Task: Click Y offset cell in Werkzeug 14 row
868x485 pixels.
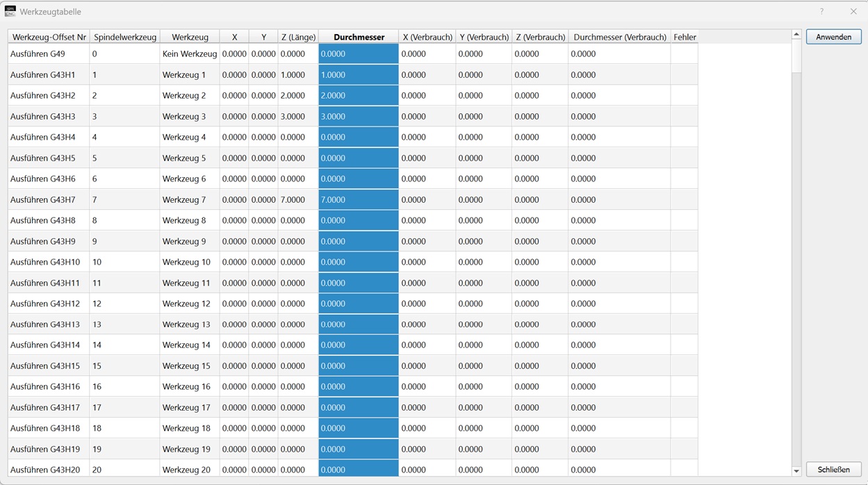Action: [x=263, y=345]
